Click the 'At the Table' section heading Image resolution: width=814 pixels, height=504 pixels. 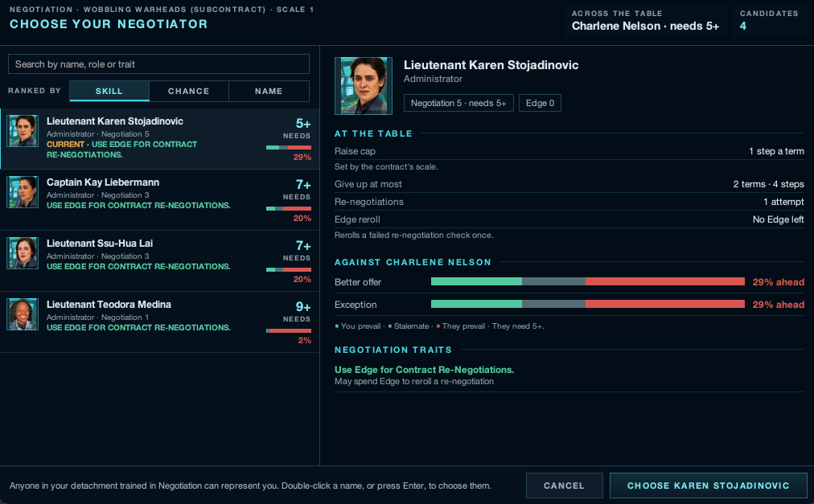(373, 133)
